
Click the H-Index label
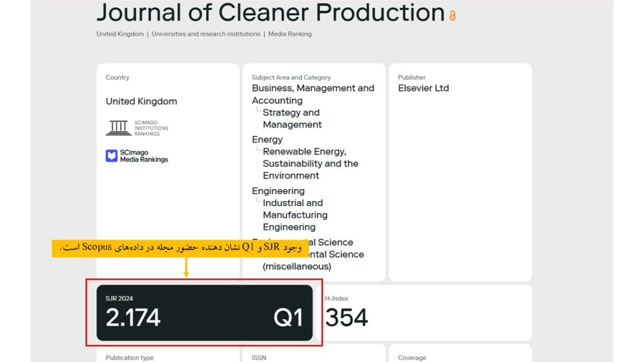pyautogui.click(x=336, y=299)
